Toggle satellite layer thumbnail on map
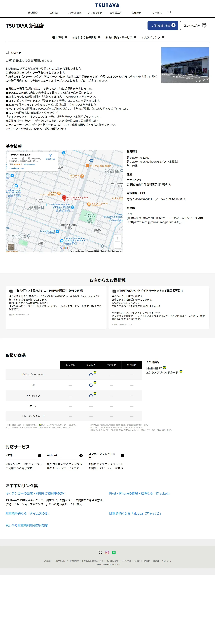The width and height of the screenshot is (215, 644). pyautogui.click(x=11, y=247)
